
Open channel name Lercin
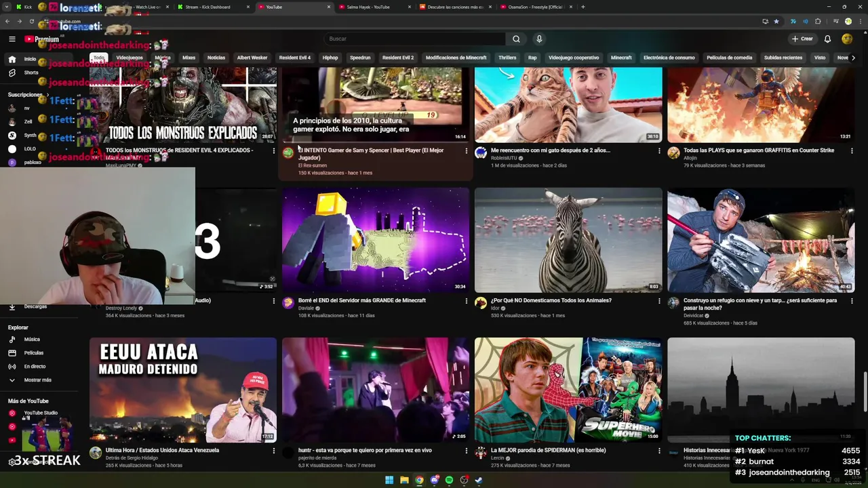tap(498, 457)
